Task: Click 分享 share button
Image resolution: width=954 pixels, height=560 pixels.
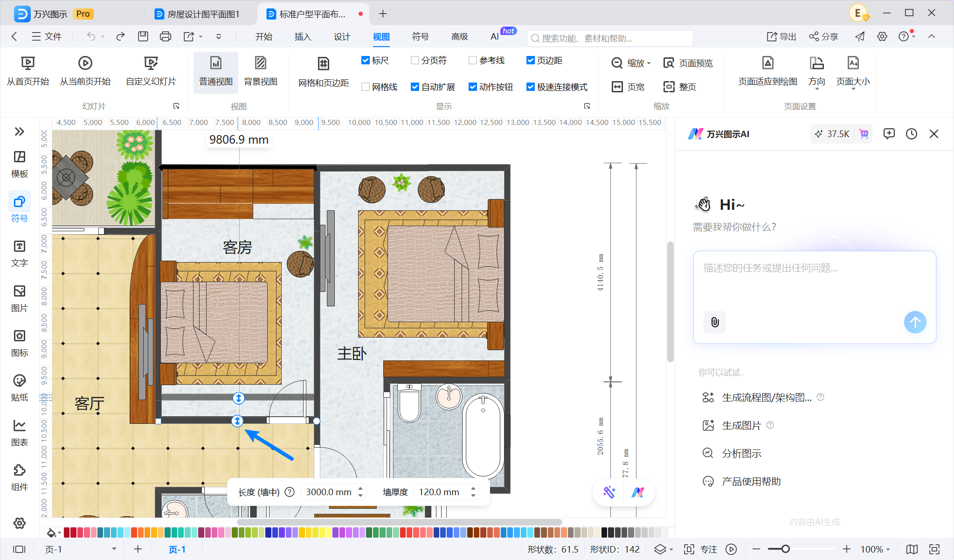Action: point(823,36)
